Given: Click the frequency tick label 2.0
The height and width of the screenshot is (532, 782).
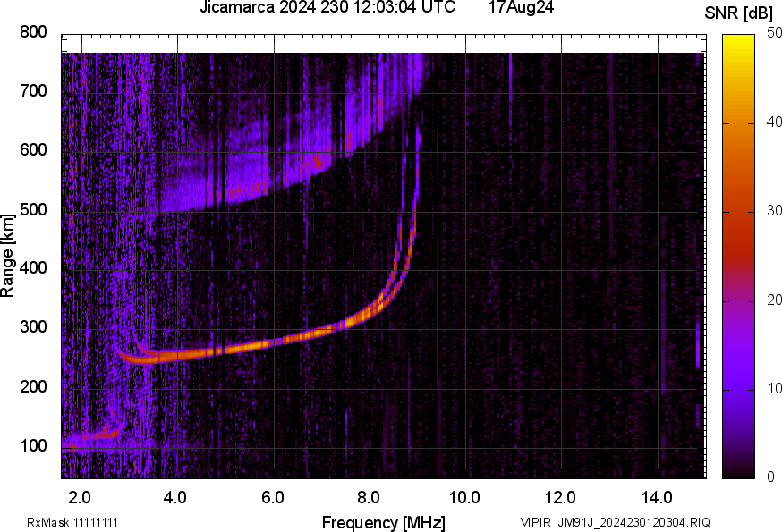Looking at the screenshot, I should point(80,497).
